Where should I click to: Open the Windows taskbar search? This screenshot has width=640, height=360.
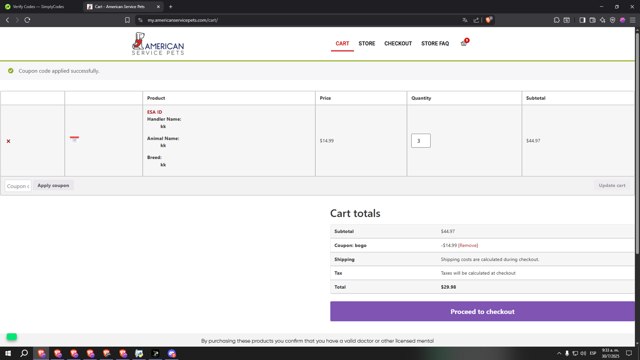point(24,353)
